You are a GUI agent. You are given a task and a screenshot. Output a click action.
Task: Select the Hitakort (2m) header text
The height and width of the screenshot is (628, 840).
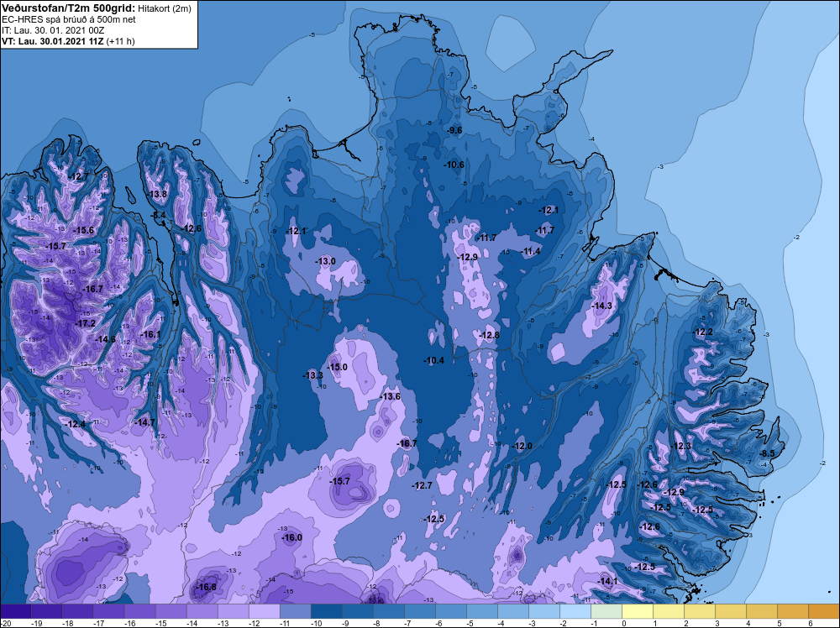[165, 8]
